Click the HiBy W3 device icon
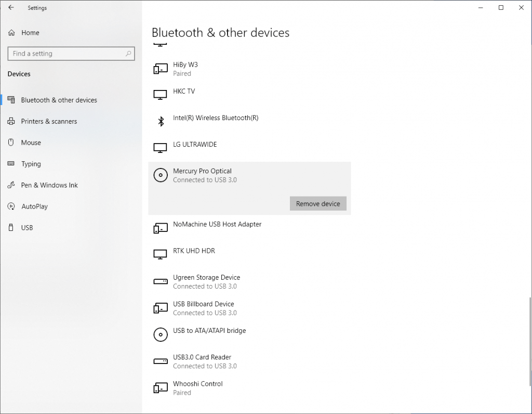This screenshot has height=414, width=532. pyautogui.click(x=161, y=69)
